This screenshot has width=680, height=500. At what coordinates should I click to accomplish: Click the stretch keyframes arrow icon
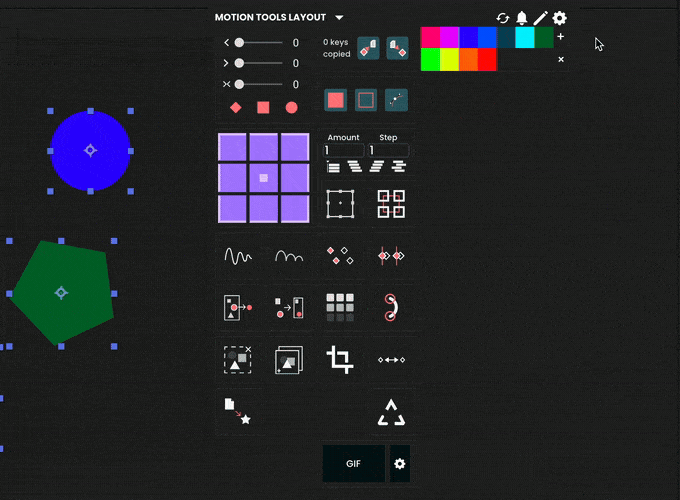(391, 360)
